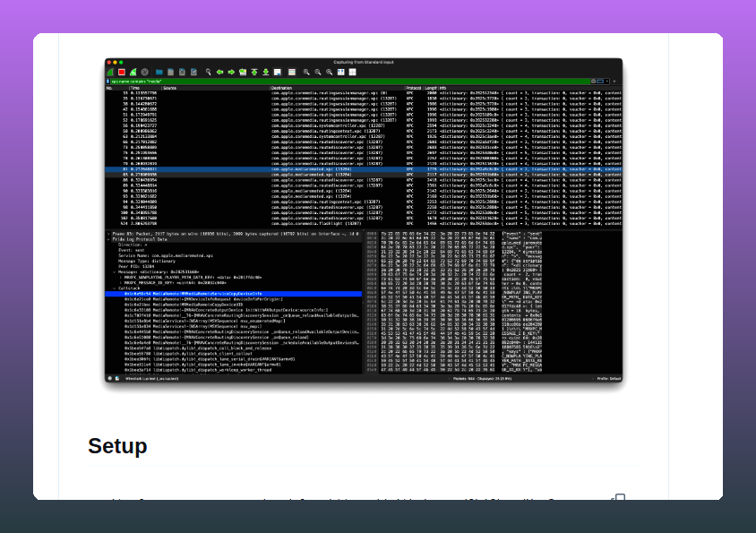
Task: Reset packet text to normal size
Action: click(330, 72)
